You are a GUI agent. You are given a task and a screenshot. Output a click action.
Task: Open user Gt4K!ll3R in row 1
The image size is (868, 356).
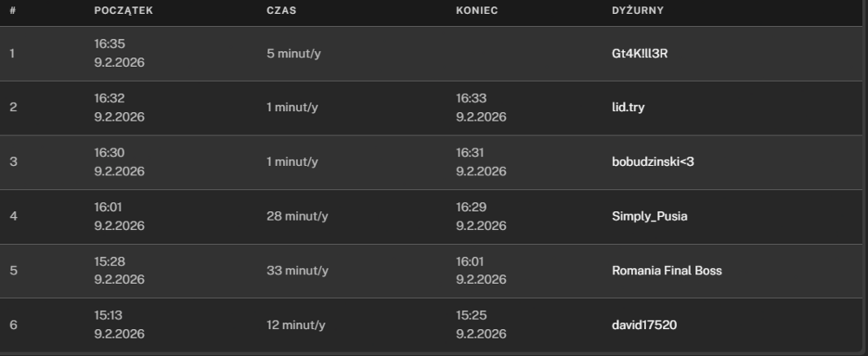[640, 54]
